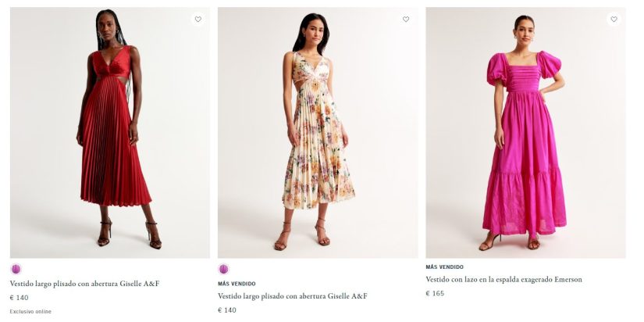The width and height of the screenshot is (644, 322).
Task: Choose the purple swatch under the floral dress
Action: click(223, 269)
